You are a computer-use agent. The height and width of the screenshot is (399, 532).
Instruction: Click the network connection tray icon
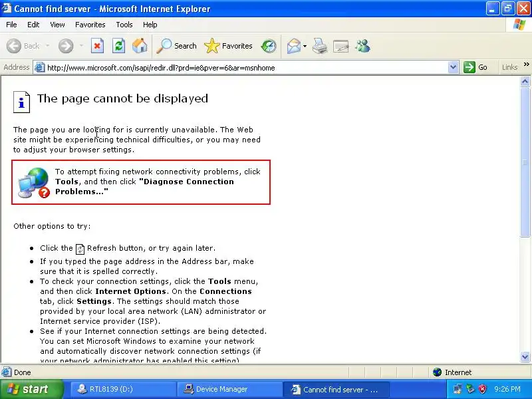click(x=458, y=389)
